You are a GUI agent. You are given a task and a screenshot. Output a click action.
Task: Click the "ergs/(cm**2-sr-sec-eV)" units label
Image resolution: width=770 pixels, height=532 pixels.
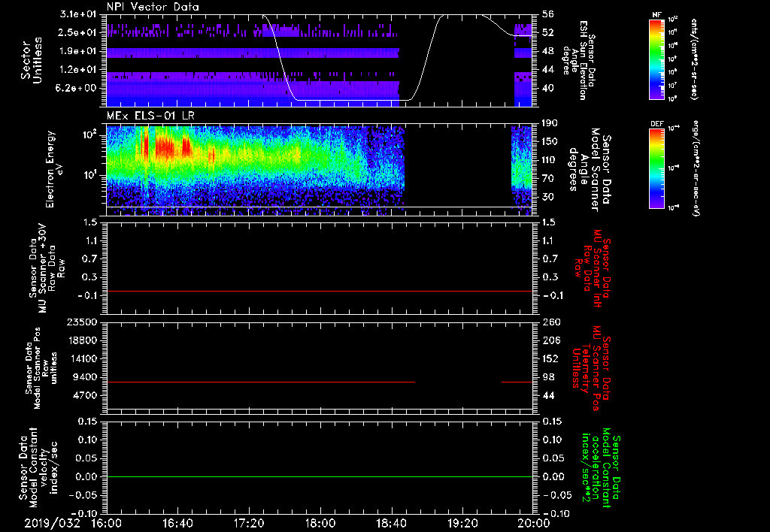pyautogui.click(x=697, y=168)
